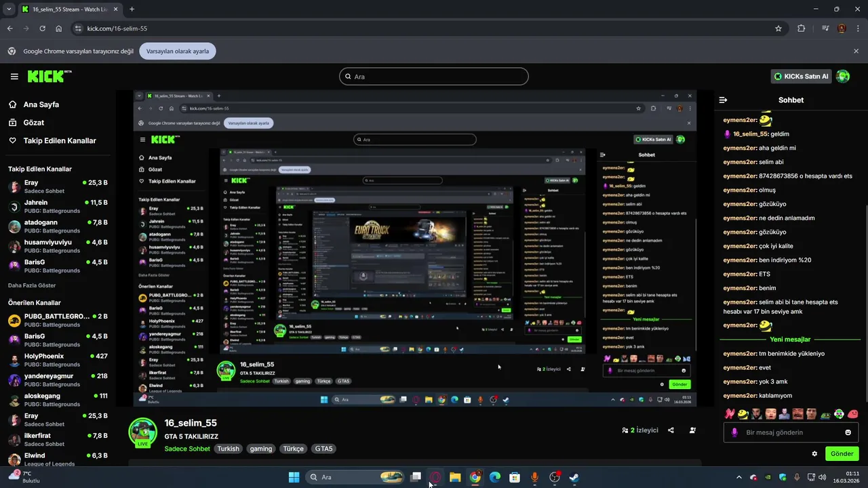Click KICKs Satın Al button

click(x=801, y=77)
